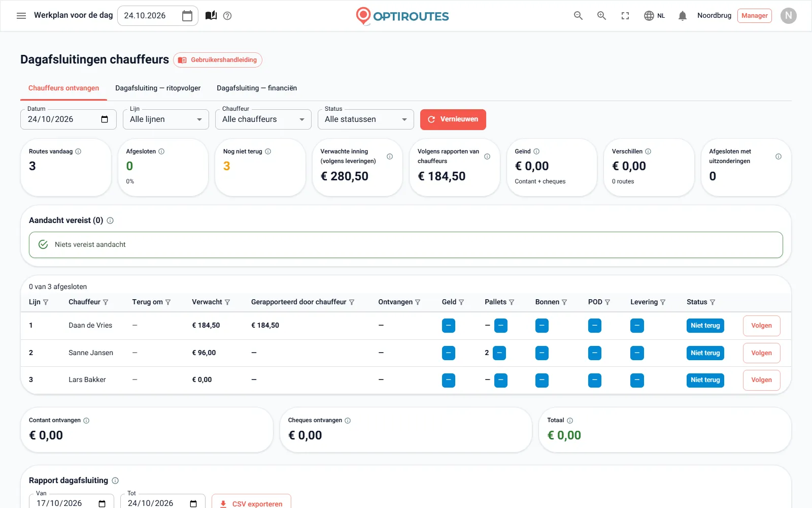812x508 pixels.
Task: Toggle Pallets indicator for Sanne Jansen
Action: (499, 353)
